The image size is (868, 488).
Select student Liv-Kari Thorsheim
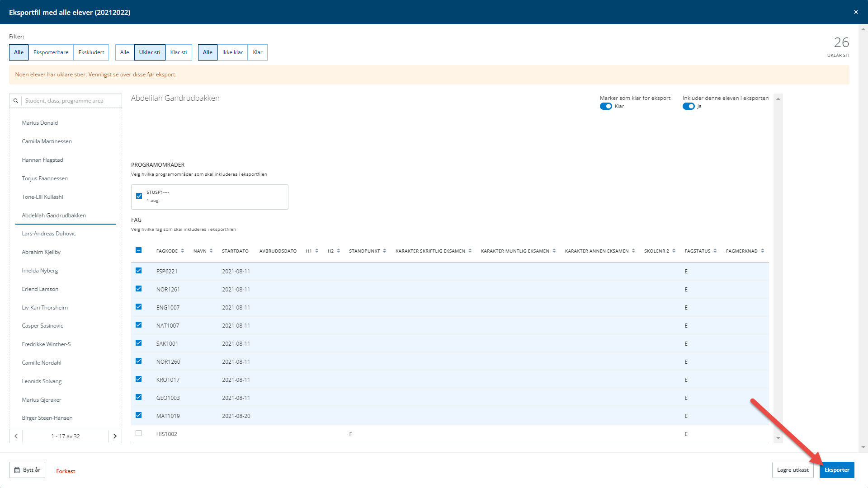[x=45, y=308]
